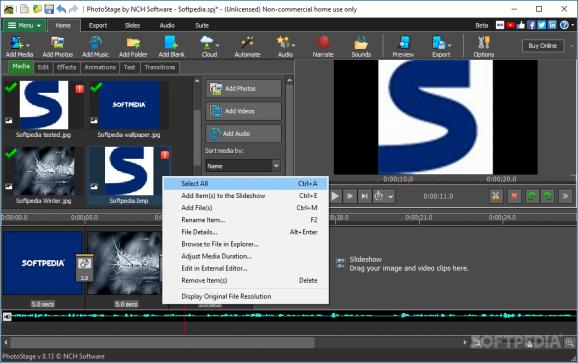
Task: Expand the Export toolbar dropdown arrow
Action: click(449, 45)
